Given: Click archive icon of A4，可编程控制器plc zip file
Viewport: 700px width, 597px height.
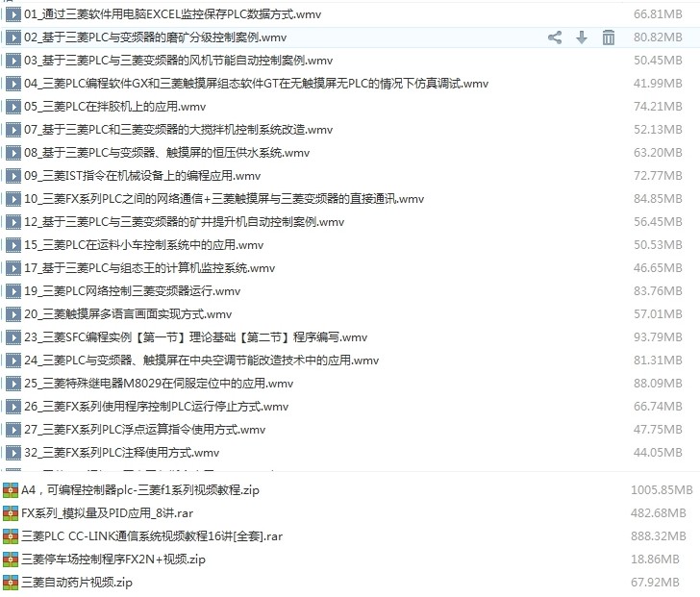Looking at the screenshot, I should pos(11,490).
